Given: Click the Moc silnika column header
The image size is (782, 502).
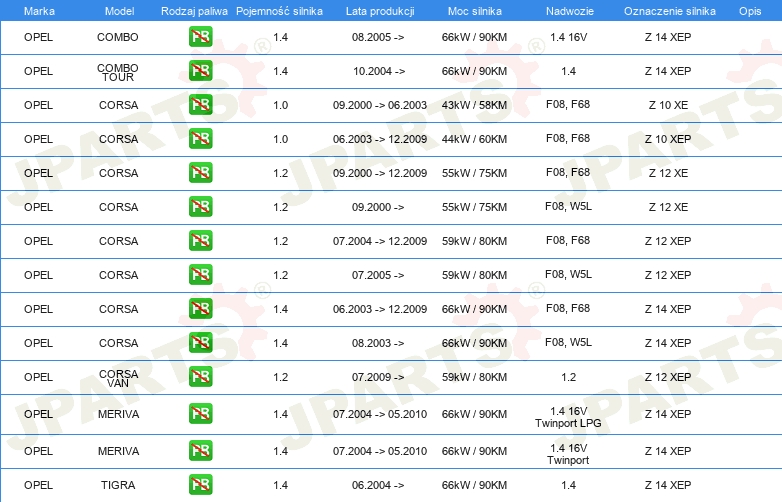Looking at the screenshot, I should point(475,11).
